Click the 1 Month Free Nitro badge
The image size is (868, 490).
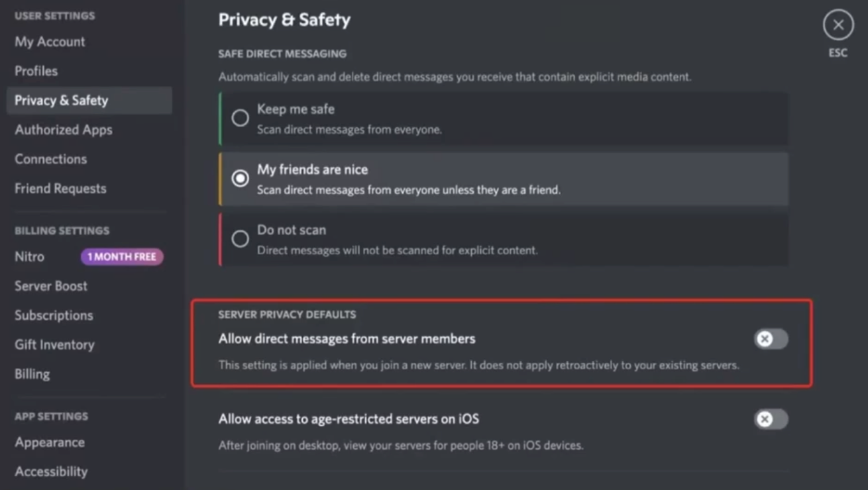(122, 257)
